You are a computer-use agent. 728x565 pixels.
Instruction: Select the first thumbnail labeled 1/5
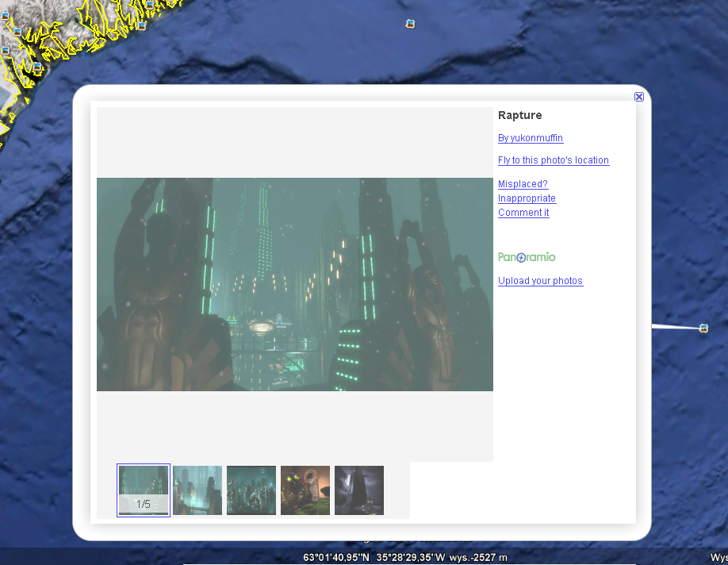pos(144,490)
